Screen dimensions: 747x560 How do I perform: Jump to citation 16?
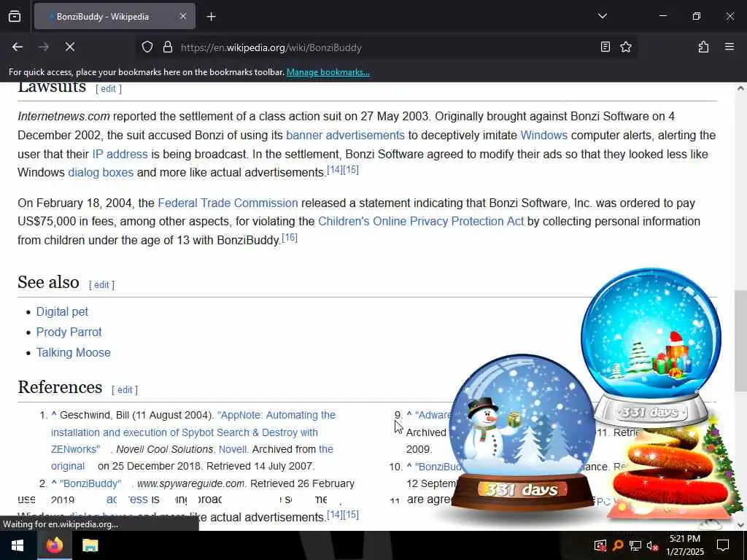tap(289, 237)
